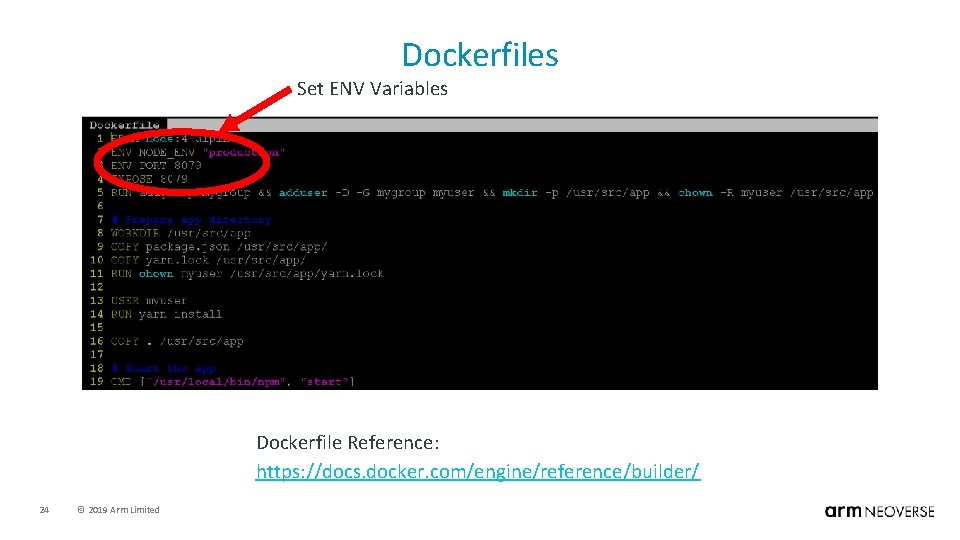Click the RUN addgroup line 5
This screenshot has width=960, height=540.
click(x=492, y=193)
